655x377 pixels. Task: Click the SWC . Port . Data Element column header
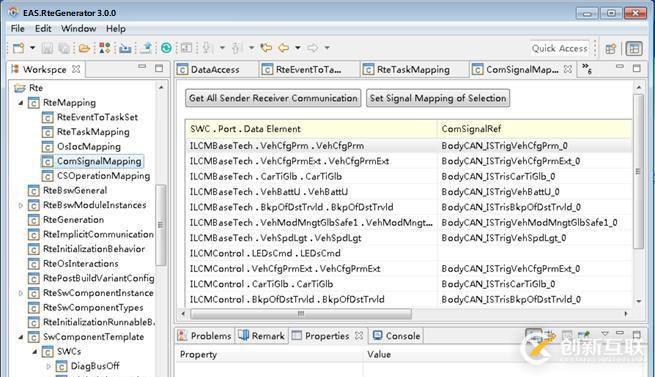311,129
